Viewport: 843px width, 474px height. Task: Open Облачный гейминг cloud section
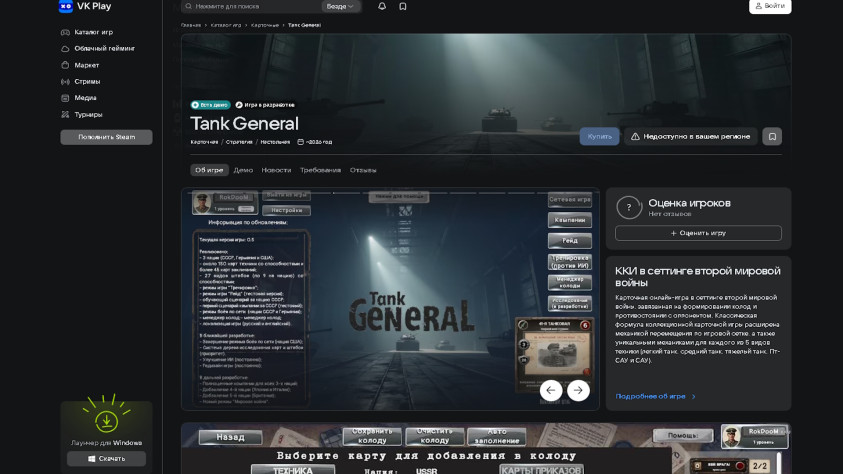(104, 48)
